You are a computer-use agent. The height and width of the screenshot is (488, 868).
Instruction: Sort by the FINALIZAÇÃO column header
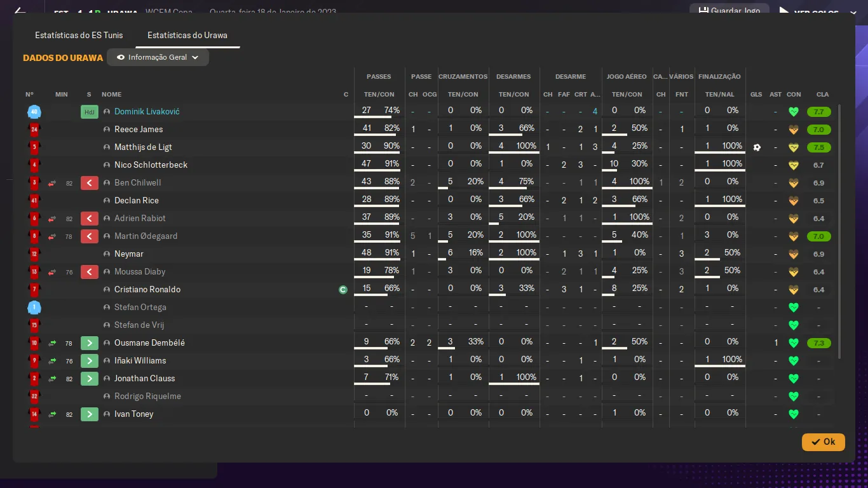[x=719, y=77]
